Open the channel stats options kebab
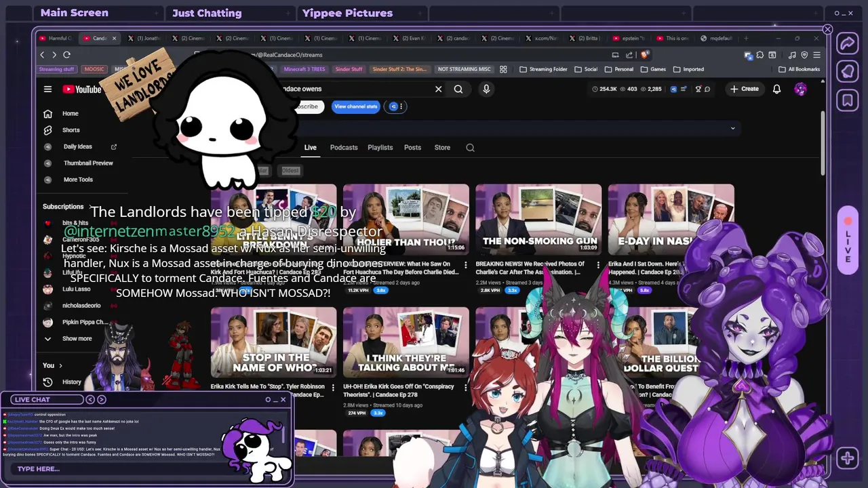 click(x=401, y=106)
